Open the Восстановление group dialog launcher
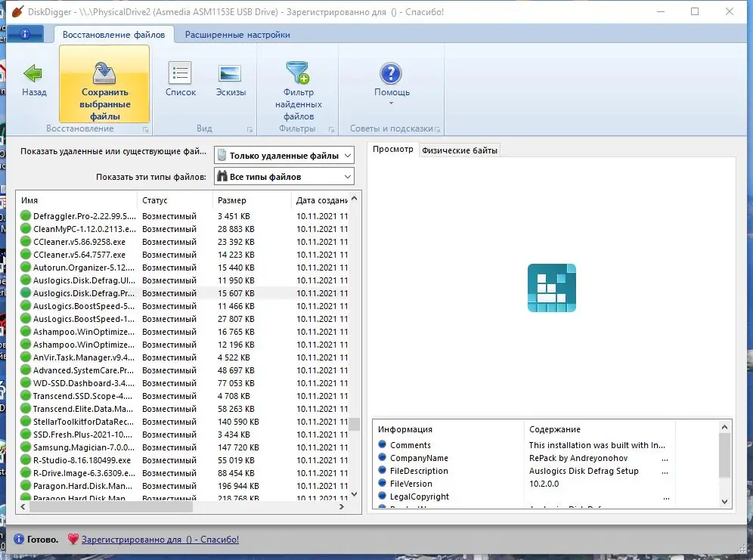Image resolution: width=753 pixels, height=560 pixels. [x=145, y=129]
